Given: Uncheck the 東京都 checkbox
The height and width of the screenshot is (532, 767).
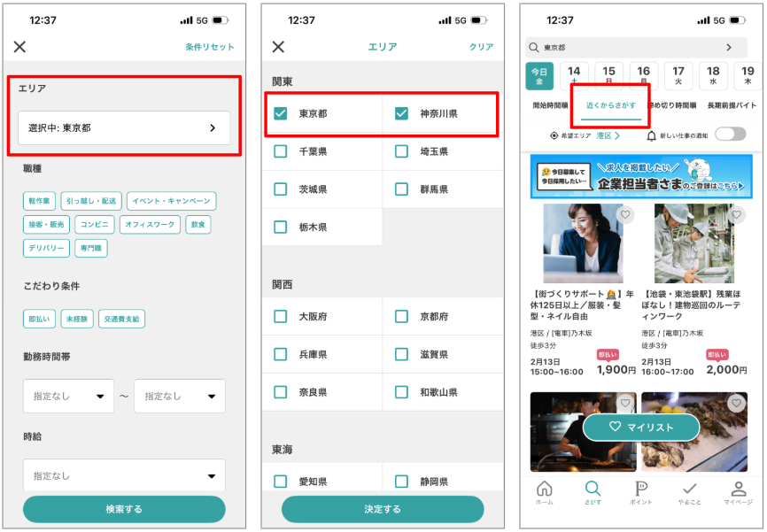Looking at the screenshot, I should tap(280, 113).
